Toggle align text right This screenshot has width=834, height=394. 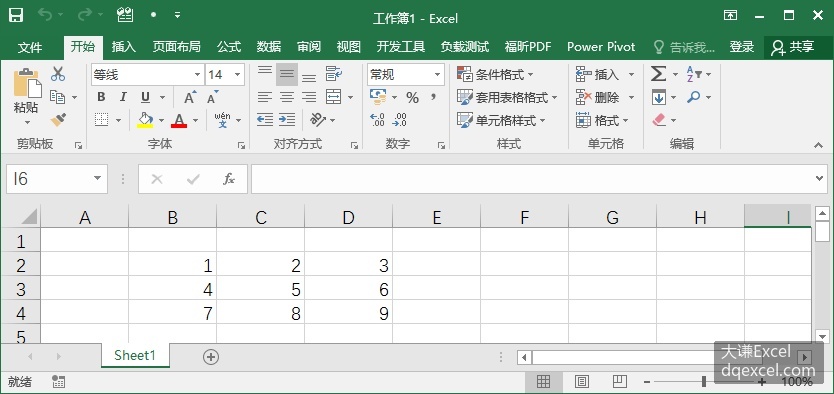[x=309, y=97]
